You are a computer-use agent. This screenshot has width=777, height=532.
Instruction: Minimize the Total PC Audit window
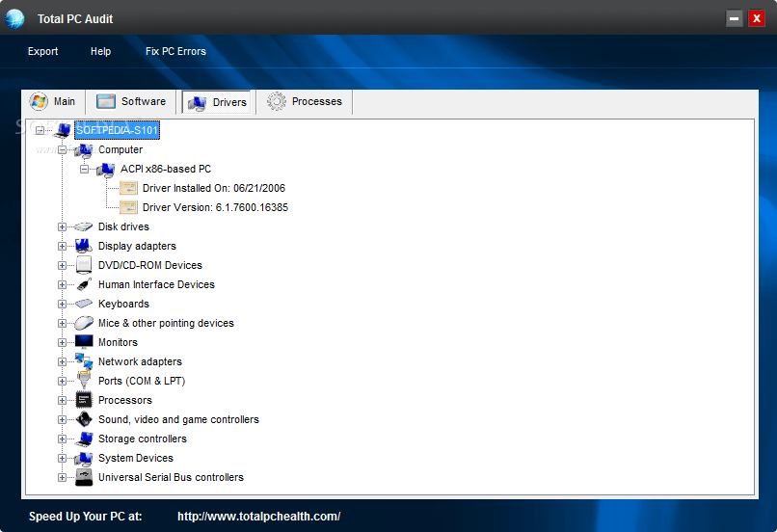click(734, 19)
